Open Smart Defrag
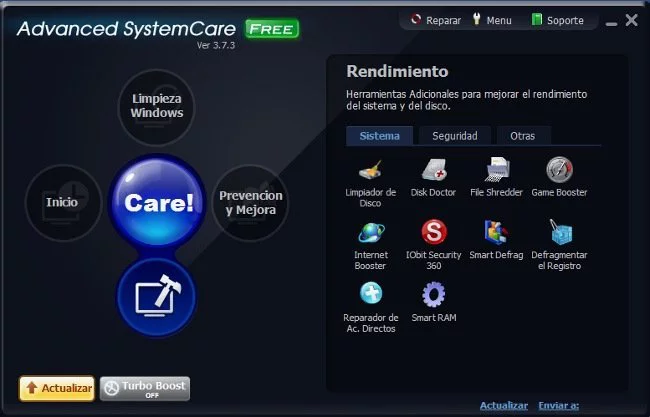Image resolution: width=650 pixels, height=417 pixels. point(496,234)
